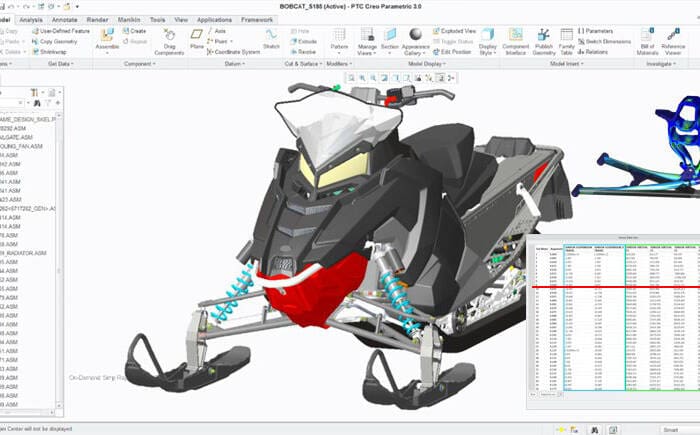The width and height of the screenshot is (700, 435).
Task: Insert a User-Defined Feature
Action: [x=61, y=31]
